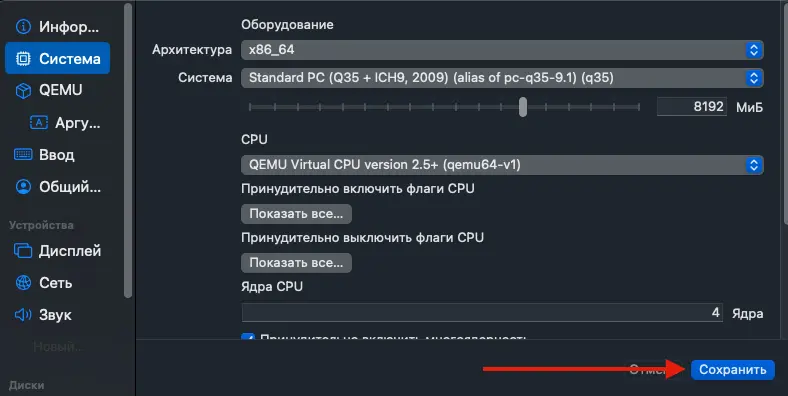
Task: Click the Сохранить save button
Action: click(733, 369)
